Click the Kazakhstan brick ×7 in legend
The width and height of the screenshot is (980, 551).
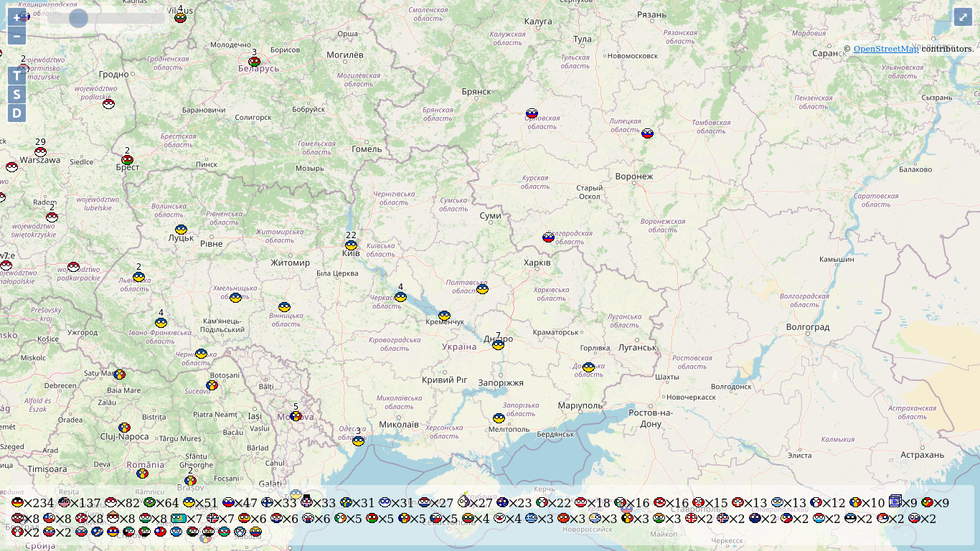179,519
